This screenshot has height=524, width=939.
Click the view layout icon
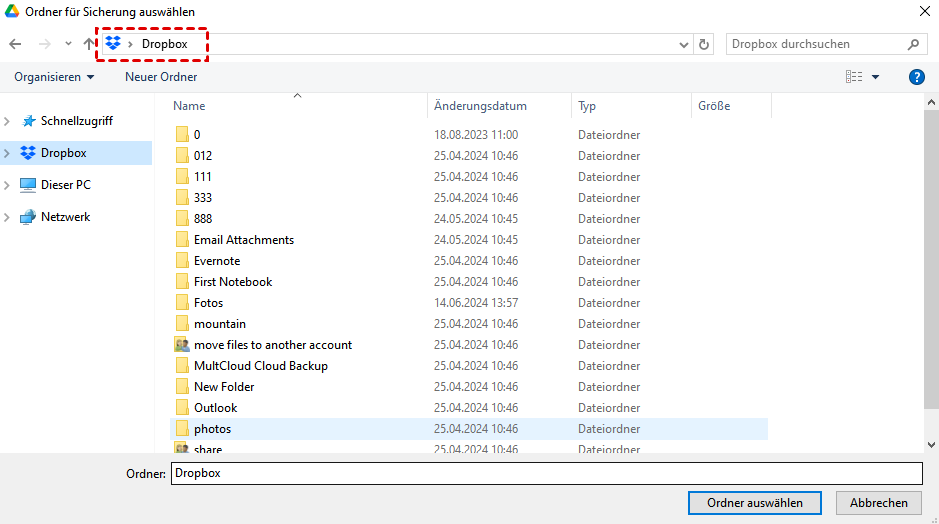point(854,77)
